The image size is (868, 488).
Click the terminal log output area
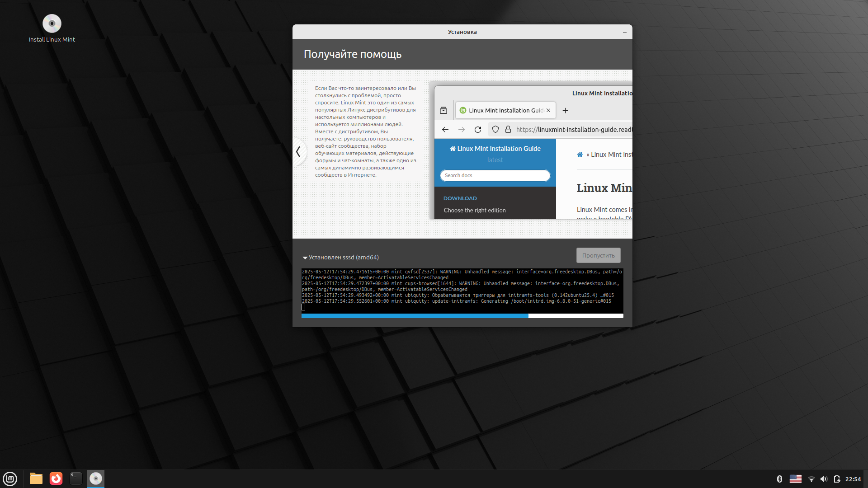tap(462, 289)
